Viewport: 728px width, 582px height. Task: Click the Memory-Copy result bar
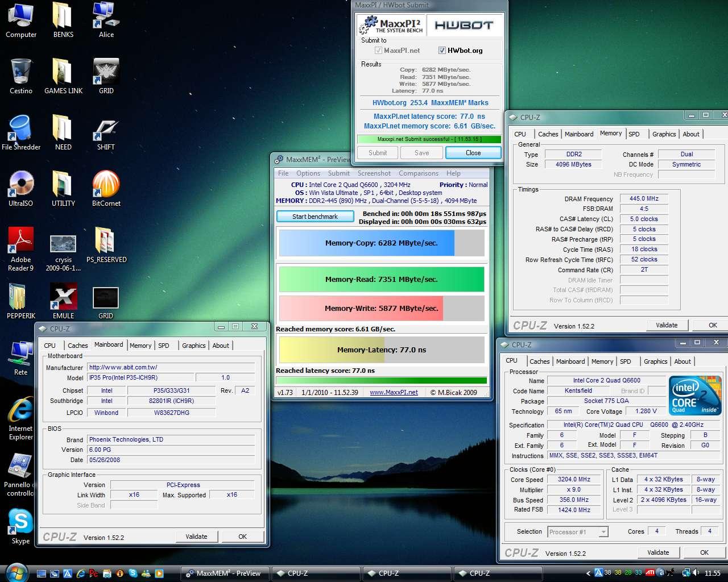382,243
